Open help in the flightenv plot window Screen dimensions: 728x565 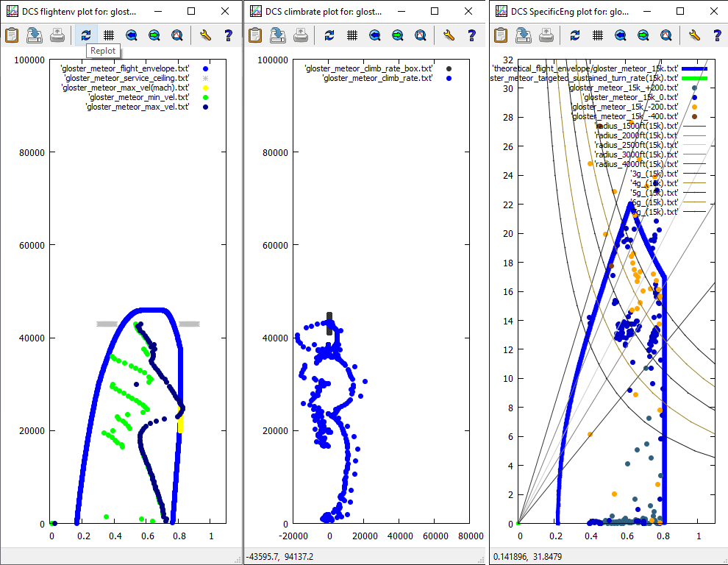tap(228, 35)
